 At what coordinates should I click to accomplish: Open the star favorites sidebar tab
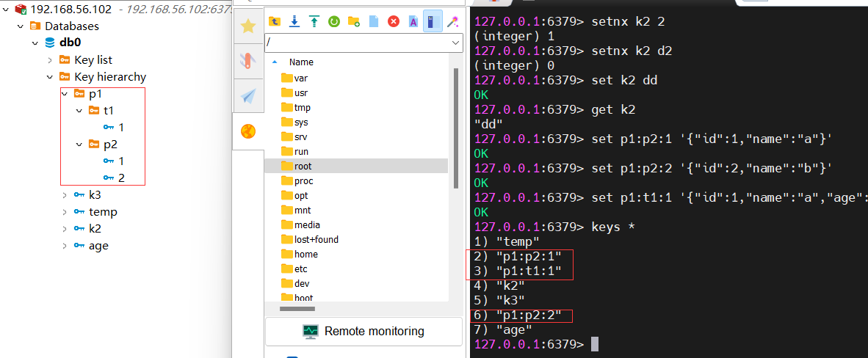pos(248,26)
